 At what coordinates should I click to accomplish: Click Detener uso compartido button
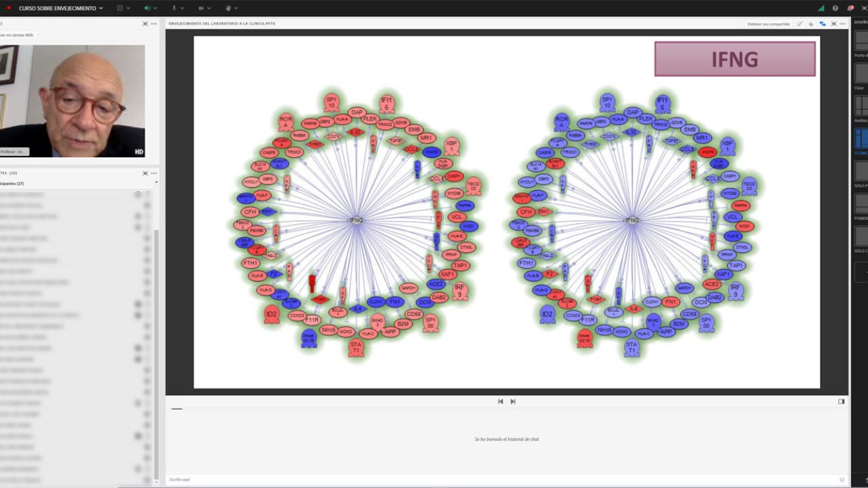(768, 24)
